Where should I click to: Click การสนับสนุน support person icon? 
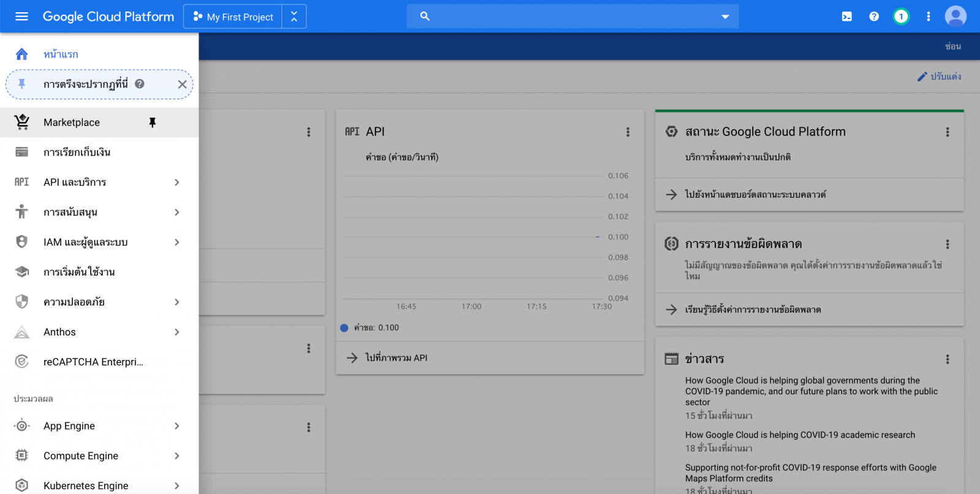(x=21, y=212)
